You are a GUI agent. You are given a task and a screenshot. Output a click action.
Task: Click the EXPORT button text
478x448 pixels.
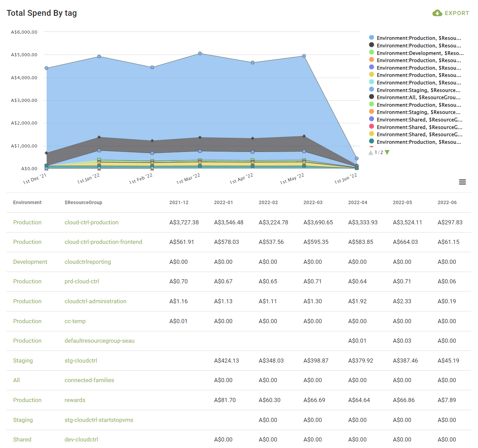[457, 13]
